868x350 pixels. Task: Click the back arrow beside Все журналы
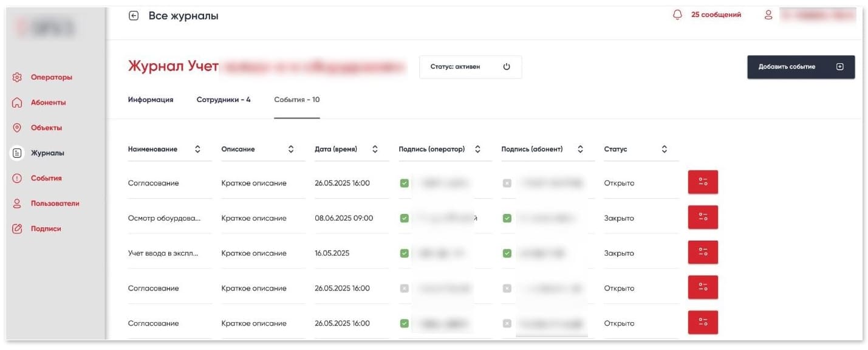pos(134,16)
